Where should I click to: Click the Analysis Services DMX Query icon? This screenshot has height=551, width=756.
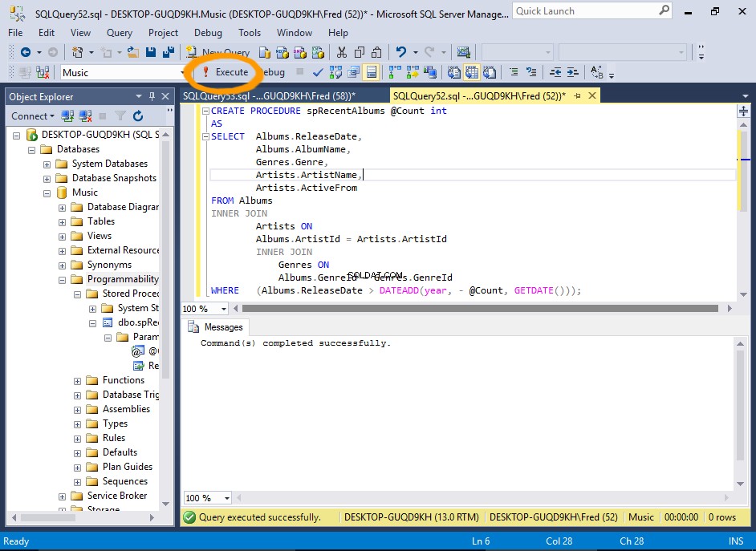pyautogui.click(x=300, y=52)
